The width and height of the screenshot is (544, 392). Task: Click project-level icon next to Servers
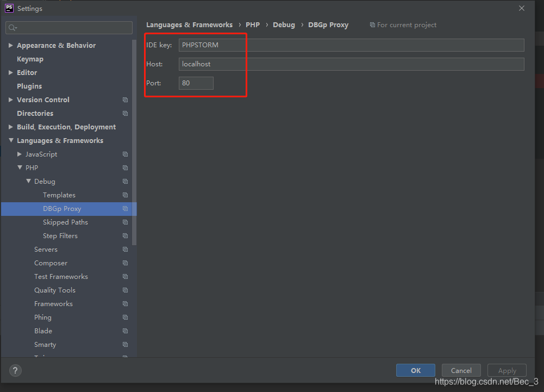[x=125, y=250]
